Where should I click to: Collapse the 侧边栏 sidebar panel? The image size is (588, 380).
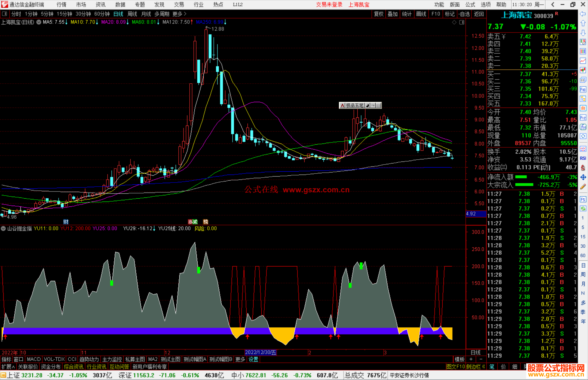click(476, 367)
